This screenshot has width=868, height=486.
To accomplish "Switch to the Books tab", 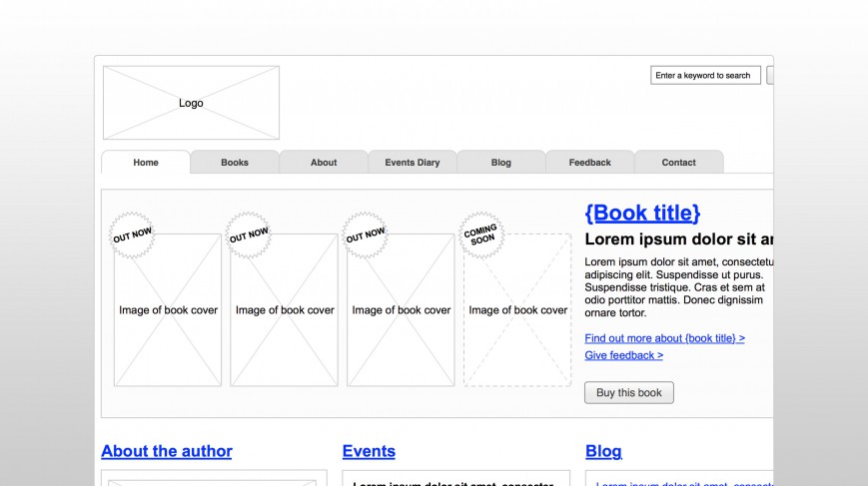I will pyautogui.click(x=235, y=163).
